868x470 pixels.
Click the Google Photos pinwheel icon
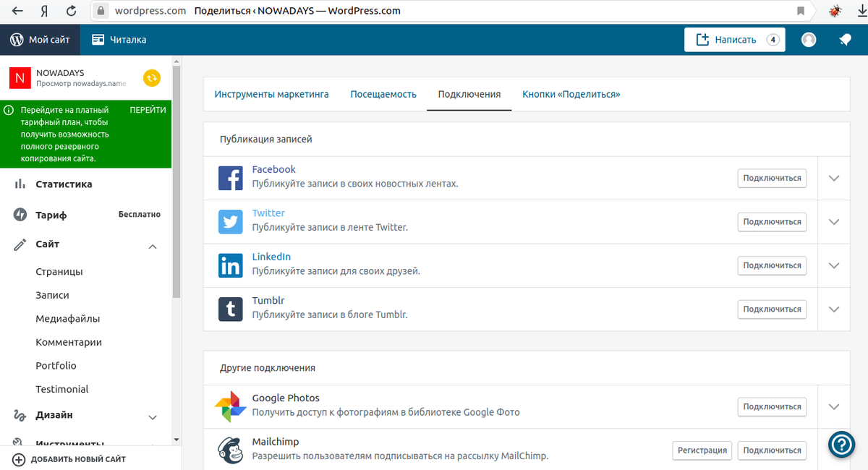point(229,406)
